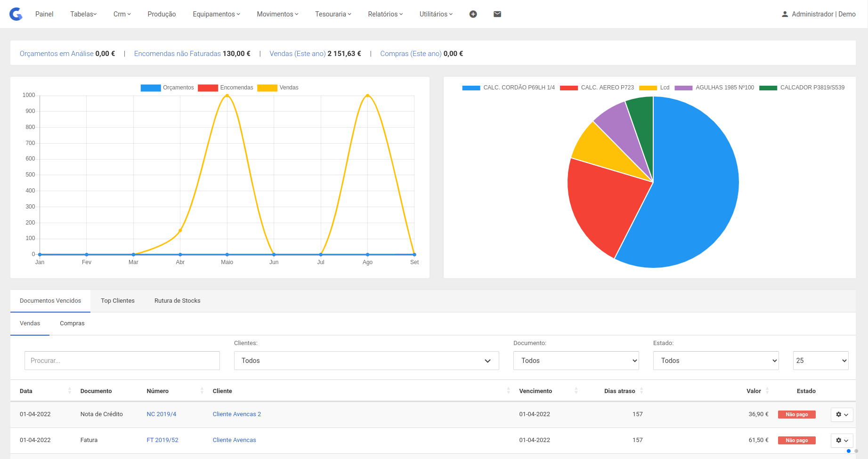Open gear actions for FT 2019/52 row
Screen dimensions: 868x459
(842, 441)
